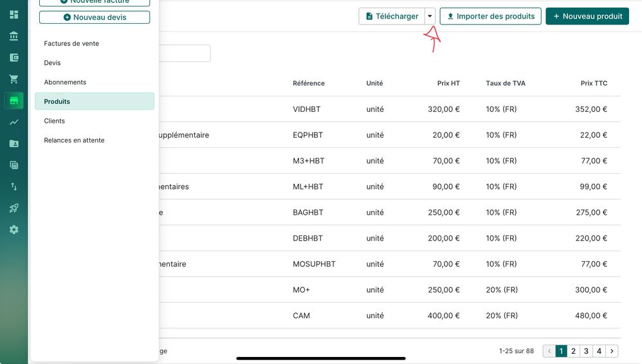Click the contacts folder icon in sidebar
Screen dimensions: 642x364
click(14, 143)
